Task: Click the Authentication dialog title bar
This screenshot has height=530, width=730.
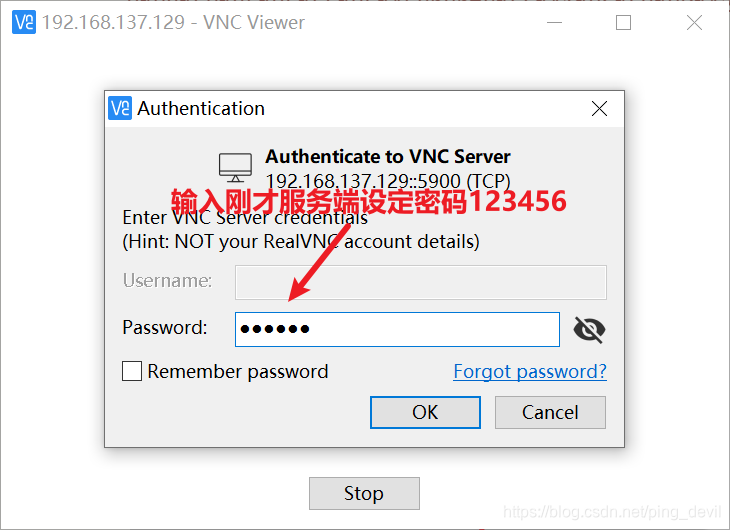Action: coord(364,109)
